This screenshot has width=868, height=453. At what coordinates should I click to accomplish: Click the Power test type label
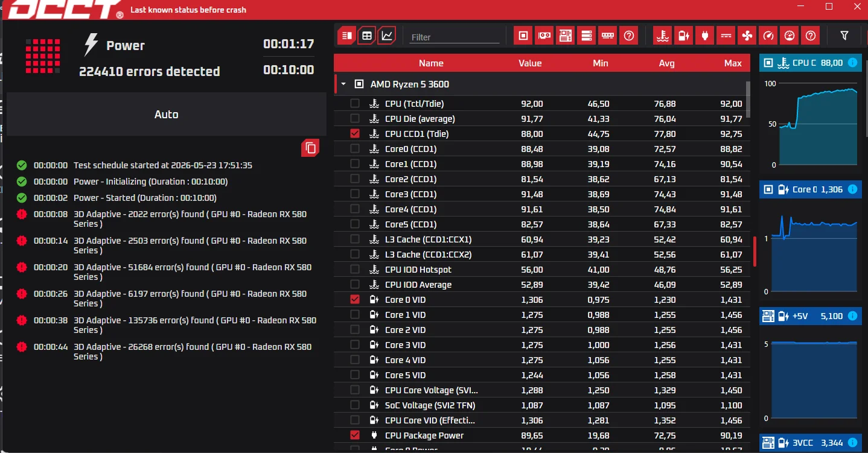pos(126,45)
